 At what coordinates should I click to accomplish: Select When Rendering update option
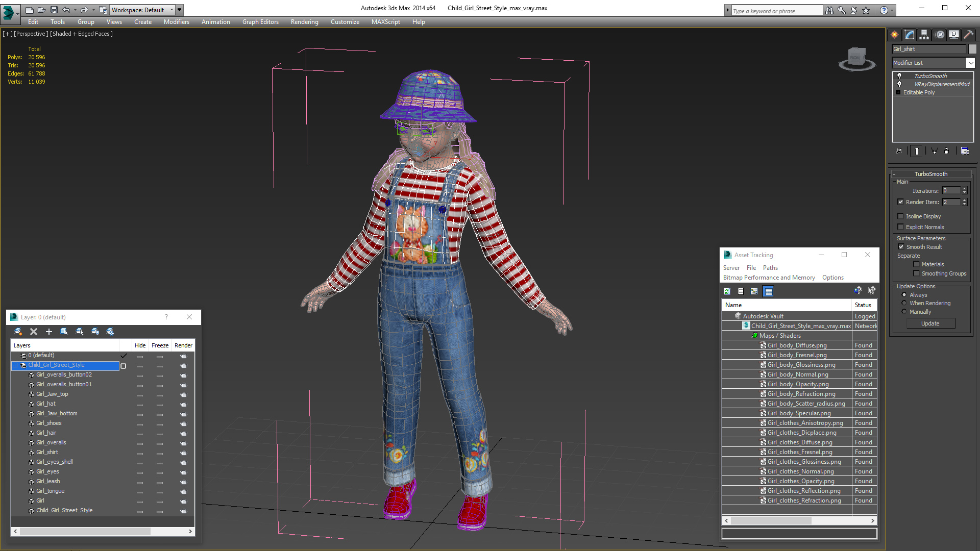(904, 303)
